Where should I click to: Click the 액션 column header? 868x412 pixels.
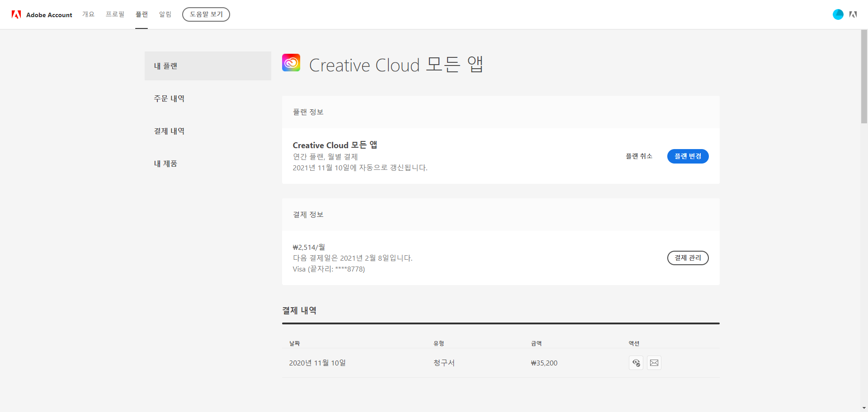pos(634,343)
